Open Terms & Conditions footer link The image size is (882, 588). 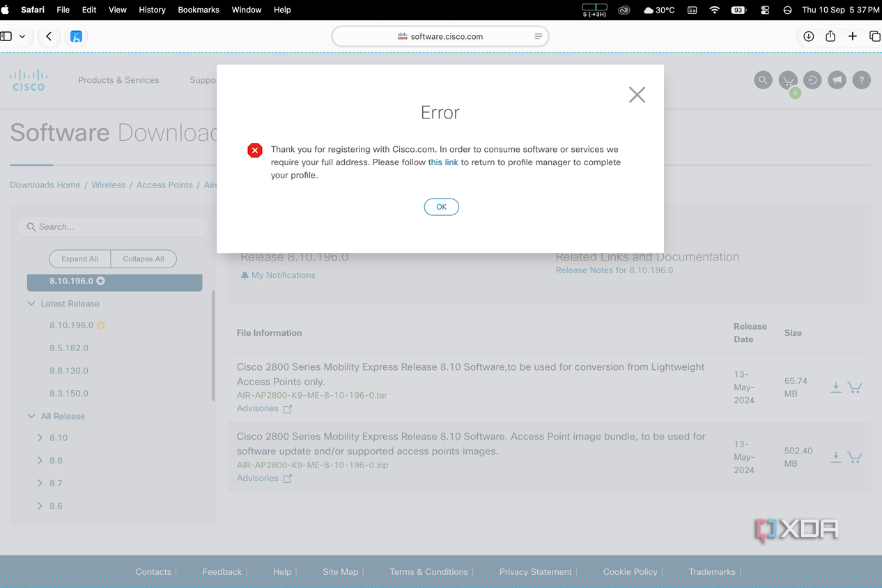coord(428,572)
